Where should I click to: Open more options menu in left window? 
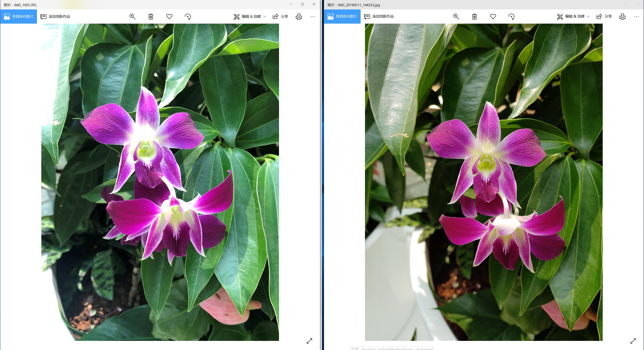pos(313,17)
